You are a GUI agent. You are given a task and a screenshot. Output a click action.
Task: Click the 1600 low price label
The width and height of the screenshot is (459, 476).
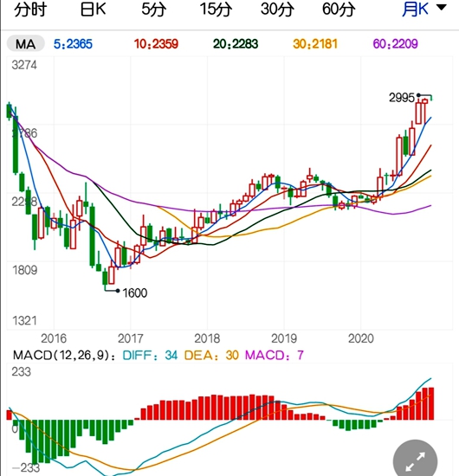click(x=135, y=293)
